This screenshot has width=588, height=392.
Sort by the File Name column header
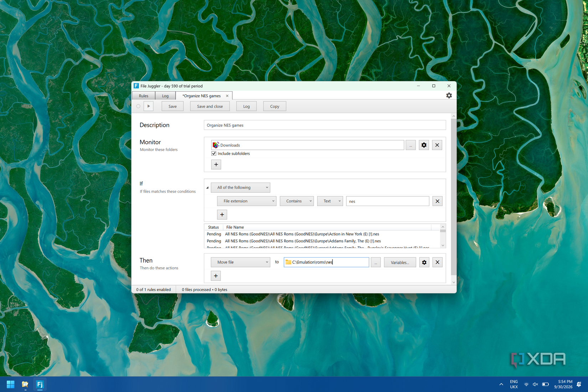click(327, 227)
